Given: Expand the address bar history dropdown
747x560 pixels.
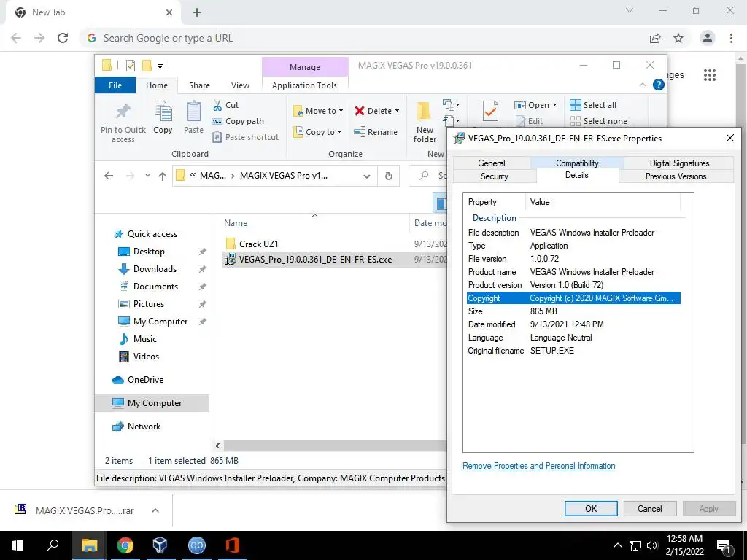Looking at the screenshot, I should (367, 176).
